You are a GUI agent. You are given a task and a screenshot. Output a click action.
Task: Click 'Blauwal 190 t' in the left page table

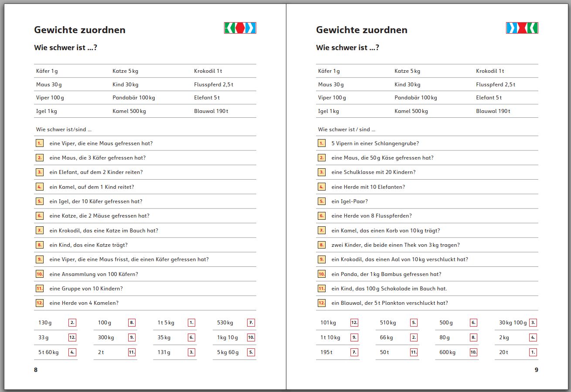tap(211, 111)
